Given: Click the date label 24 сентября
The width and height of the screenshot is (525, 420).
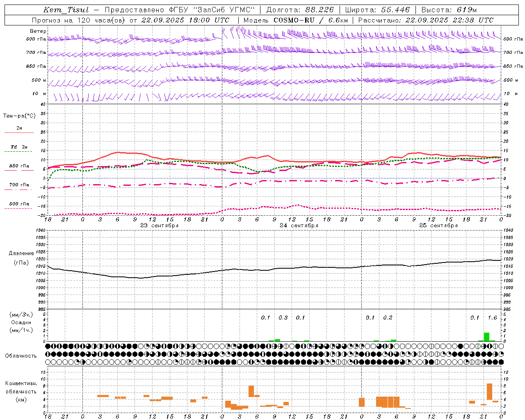Looking at the screenshot, I should [x=299, y=226].
